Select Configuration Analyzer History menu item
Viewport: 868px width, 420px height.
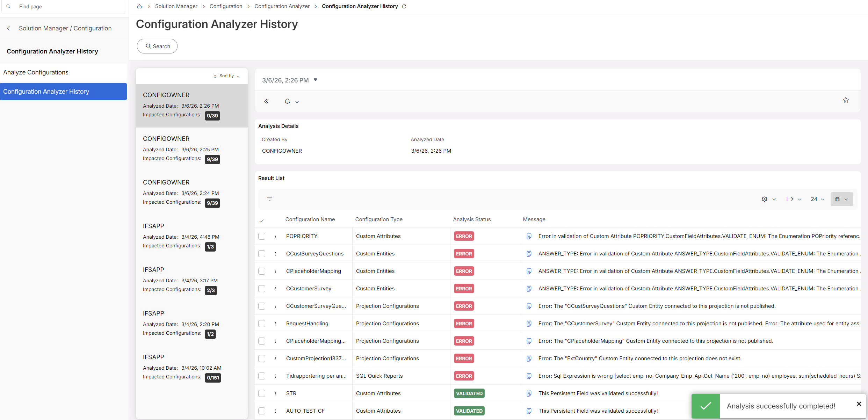point(63,92)
